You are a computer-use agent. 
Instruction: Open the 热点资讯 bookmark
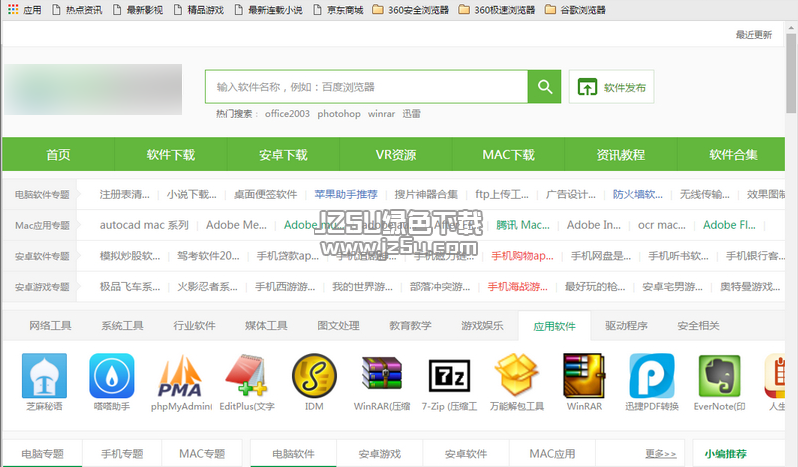(77, 10)
